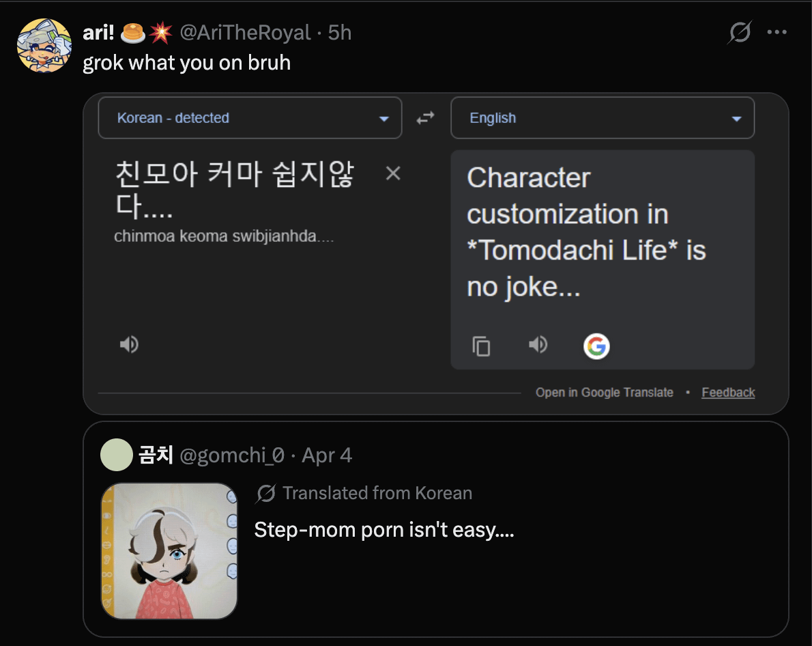The image size is (812, 646).
Task: Click Open in Google Translate
Action: [x=604, y=393]
